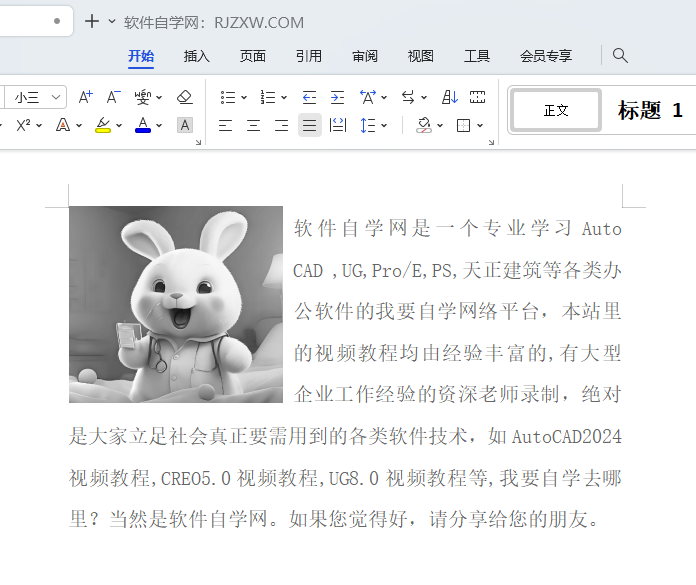Increase the paragraph indent
The height and width of the screenshot is (585, 696).
coord(337,97)
